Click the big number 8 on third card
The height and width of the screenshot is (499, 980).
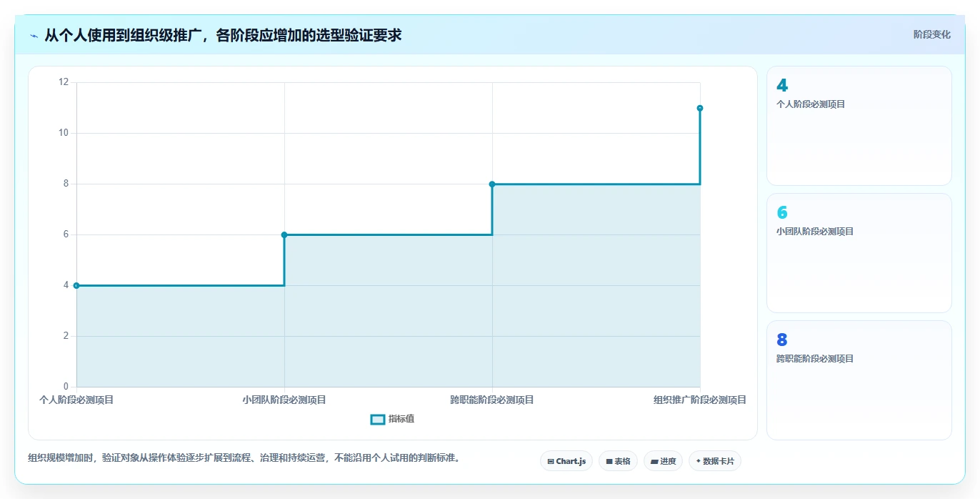pos(782,340)
